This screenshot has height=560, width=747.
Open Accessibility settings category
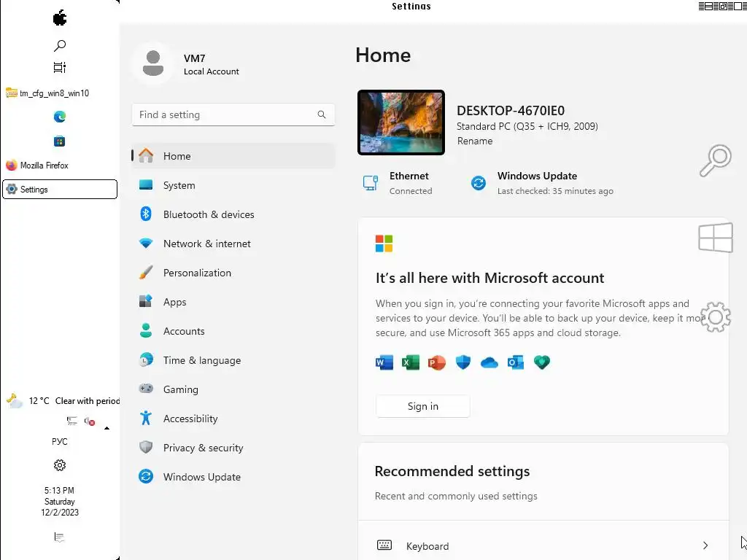(233, 419)
